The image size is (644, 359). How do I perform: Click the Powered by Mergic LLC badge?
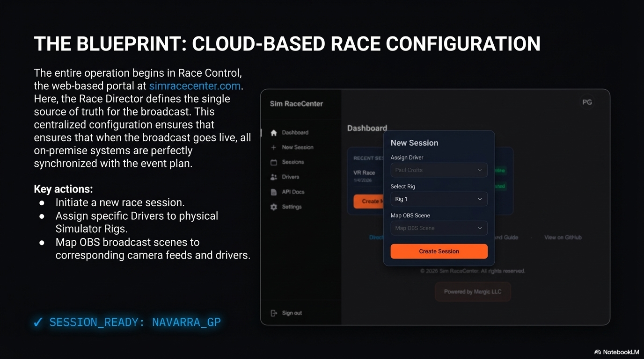[x=473, y=291]
